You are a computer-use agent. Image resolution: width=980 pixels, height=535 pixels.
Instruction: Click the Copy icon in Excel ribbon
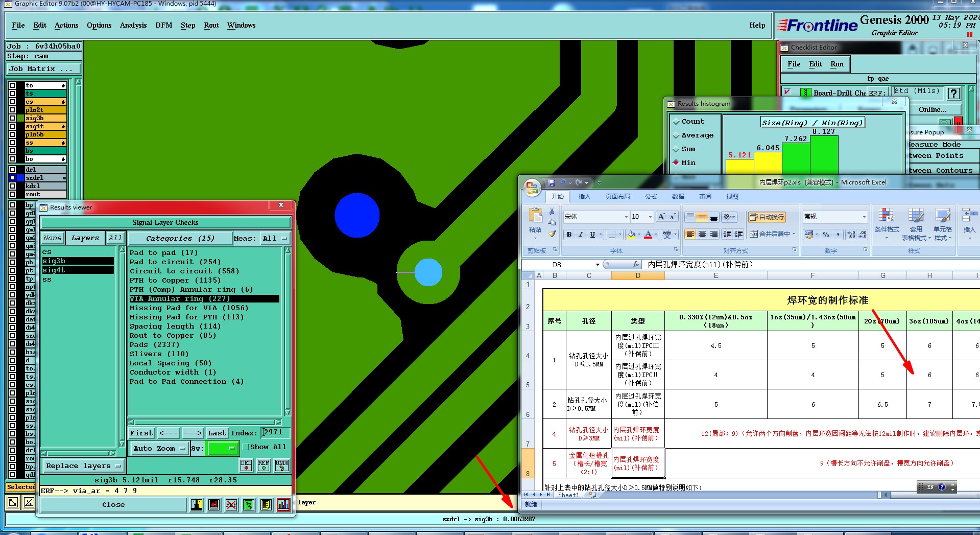click(552, 222)
